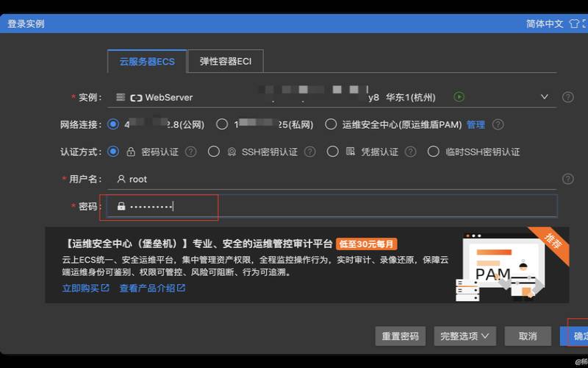588x368 pixels.
Task: Select the 运维安全中心(原运维盾PAM) radio option
Action: 330,124
